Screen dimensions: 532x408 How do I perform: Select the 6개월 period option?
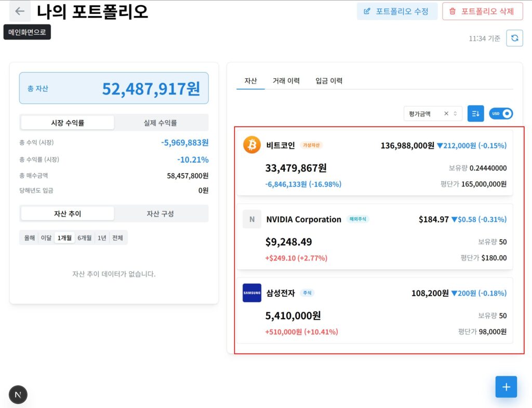click(x=85, y=238)
